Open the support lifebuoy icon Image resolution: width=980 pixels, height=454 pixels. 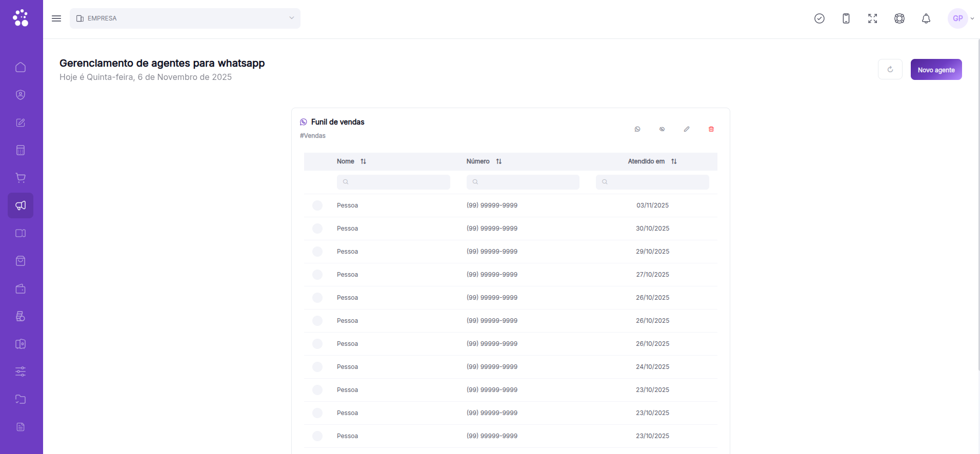(x=899, y=18)
